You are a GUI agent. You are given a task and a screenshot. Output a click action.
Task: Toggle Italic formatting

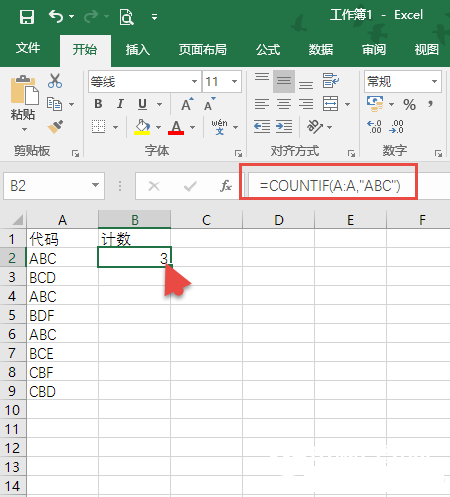click(120, 104)
